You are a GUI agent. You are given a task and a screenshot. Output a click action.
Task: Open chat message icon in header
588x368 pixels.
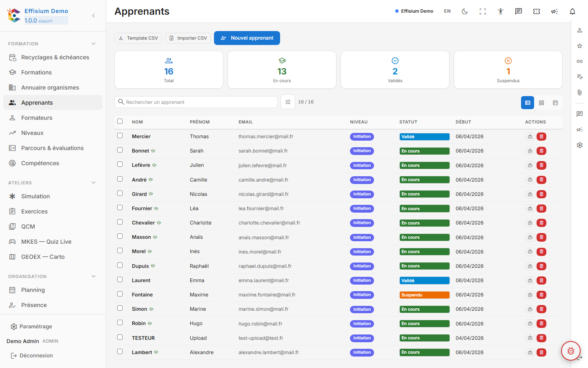point(519,11)
